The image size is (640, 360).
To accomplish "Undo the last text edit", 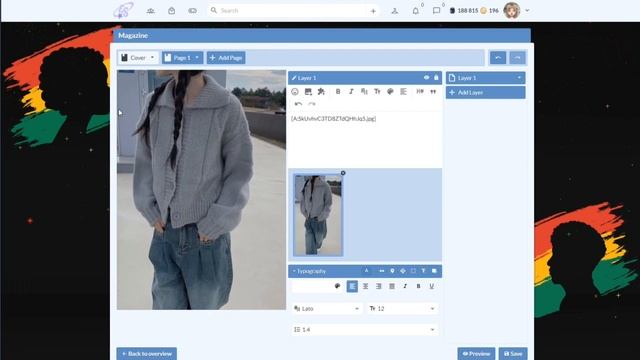I will click(x=298, y=104).
